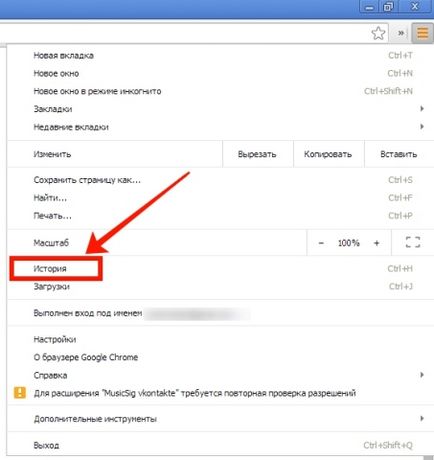Screen dimensions: 434x460
Task: Click the Копировать button
Action: tap(328, 154)
